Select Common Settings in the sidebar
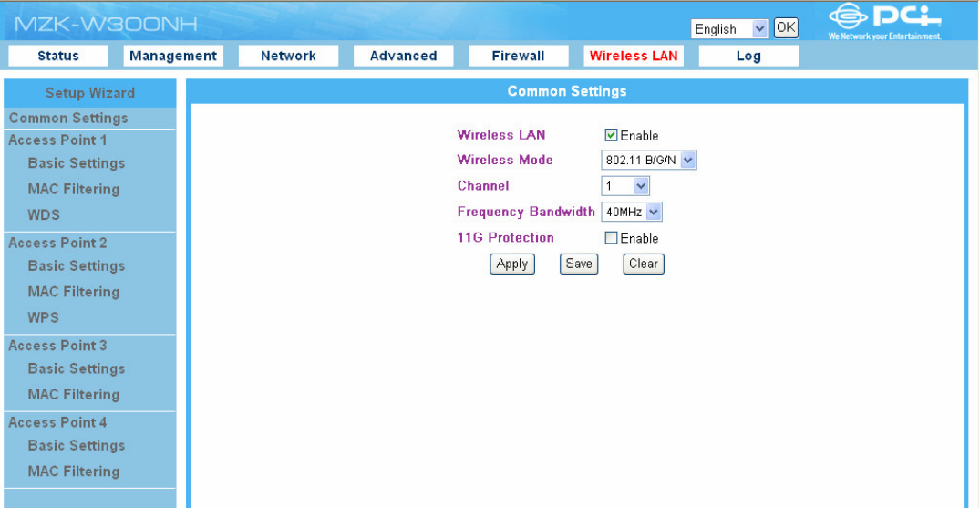Screen dimensions: 980x508 coord(68,119)
